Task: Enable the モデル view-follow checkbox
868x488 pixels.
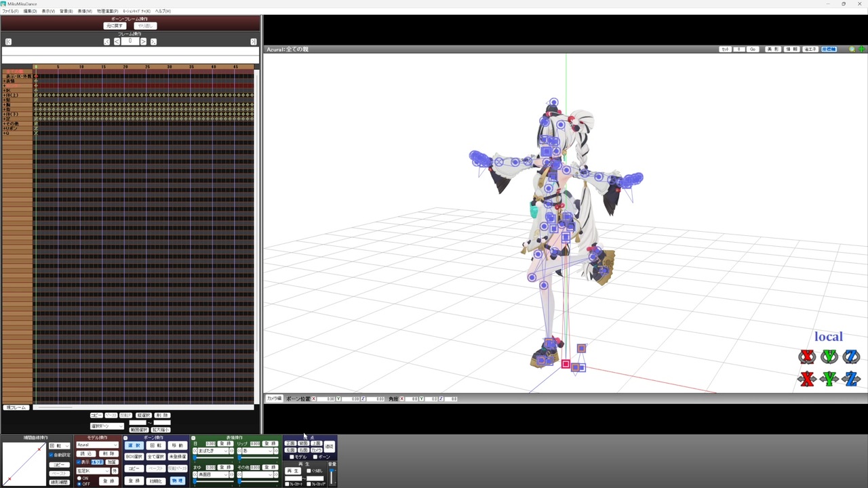Action: (x=292, y=457)
